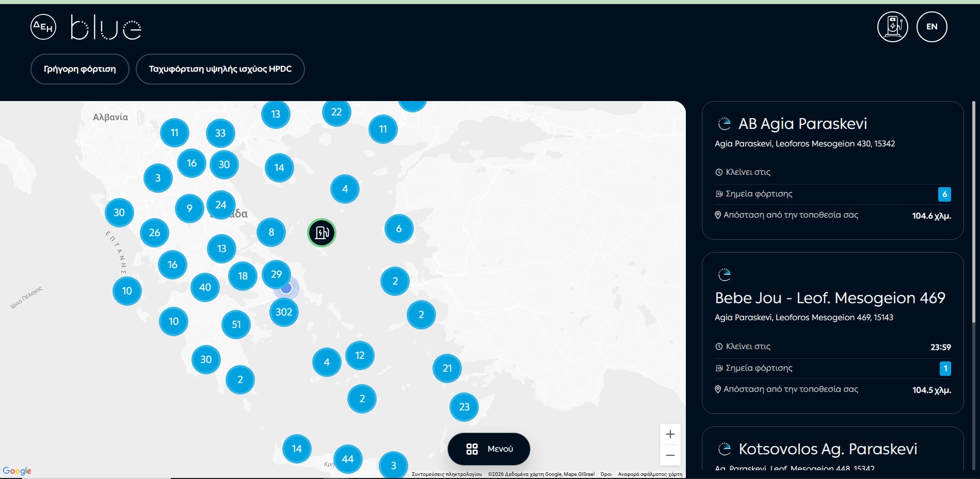Open the 12 stations cluster
The width and height of the screenshot is (980, 479).
pos(360,355)
